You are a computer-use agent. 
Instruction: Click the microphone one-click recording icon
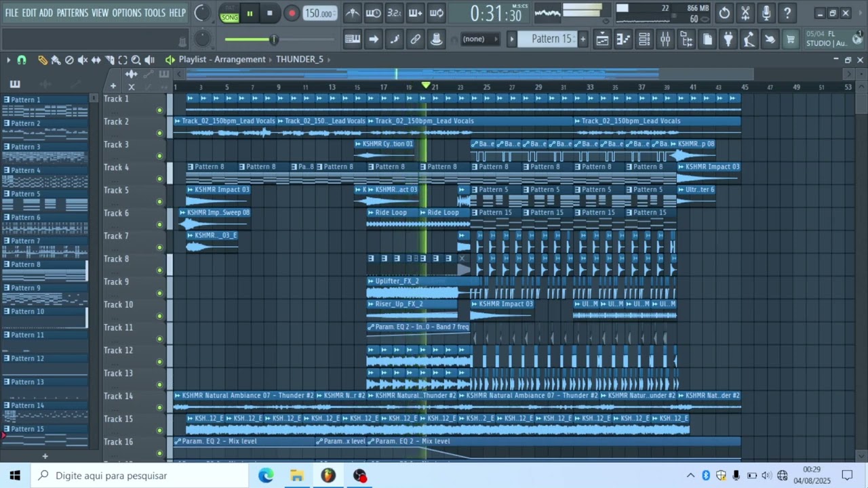point(766,13)
